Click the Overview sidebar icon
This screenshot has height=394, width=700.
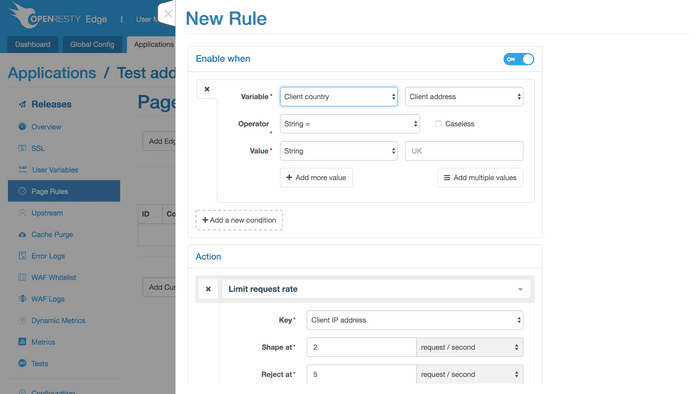(x=22, y=126)
